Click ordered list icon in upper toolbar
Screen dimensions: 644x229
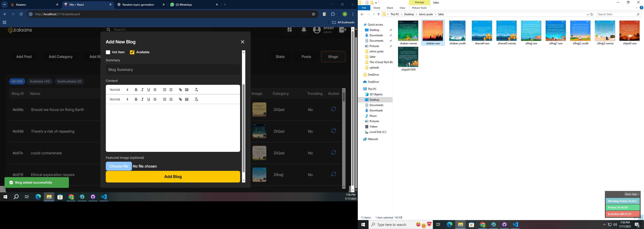pos(165,90)
